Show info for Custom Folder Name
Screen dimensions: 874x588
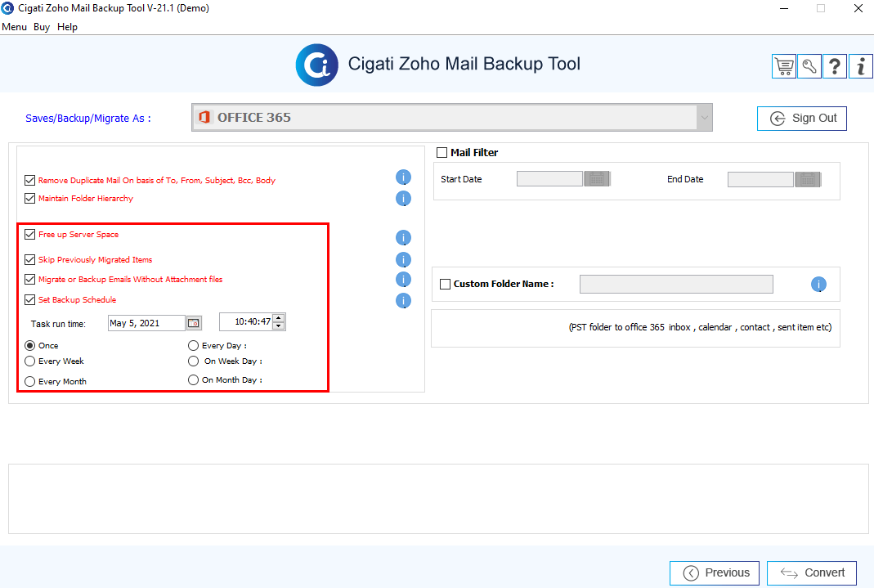click(x=818, y=285)
